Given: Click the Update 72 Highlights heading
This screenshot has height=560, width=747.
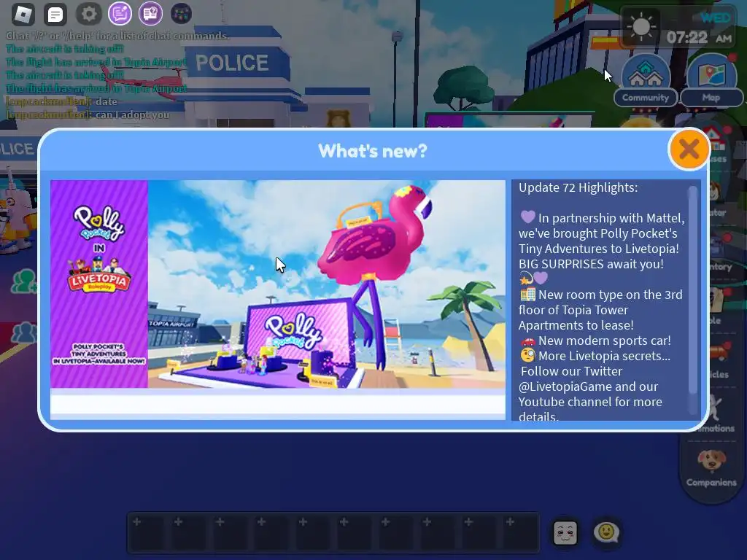Looking at the screenshot, I should 578,187.
